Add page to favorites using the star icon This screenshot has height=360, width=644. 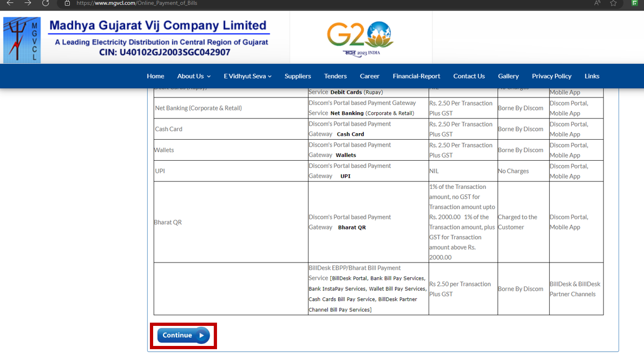614,4
